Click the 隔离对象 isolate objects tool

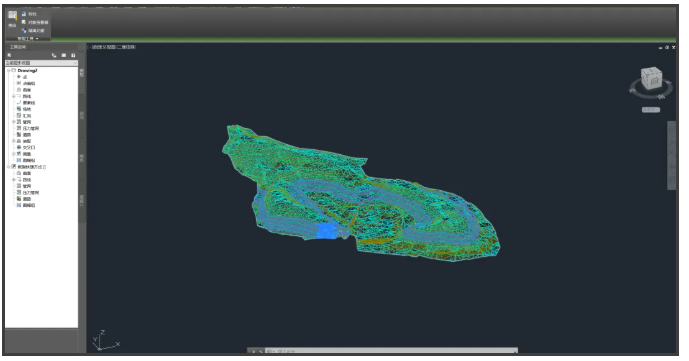point(33,31)
